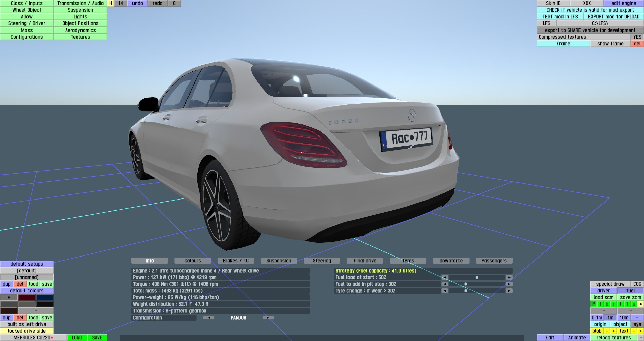Toggle the 'f' view button
The width and height of the screenshot is (644, 341).
pyautogui.click(x=600, y=304)
